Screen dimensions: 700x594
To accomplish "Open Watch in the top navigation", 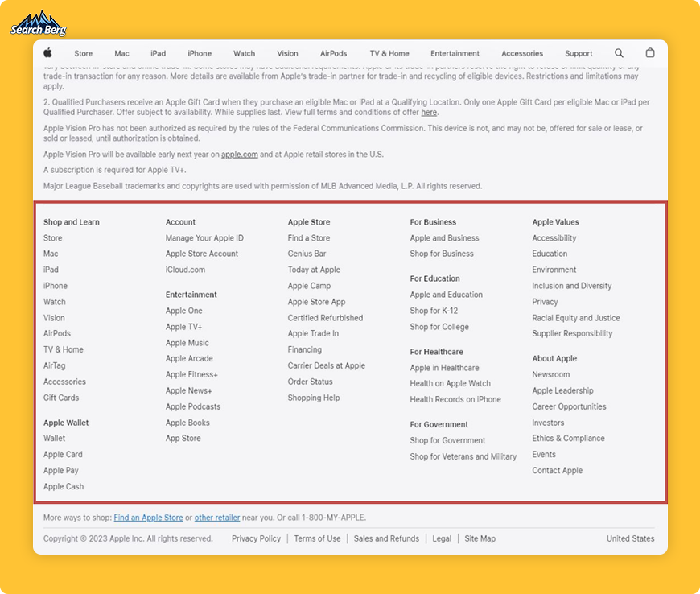I will [x=245, y=53].
